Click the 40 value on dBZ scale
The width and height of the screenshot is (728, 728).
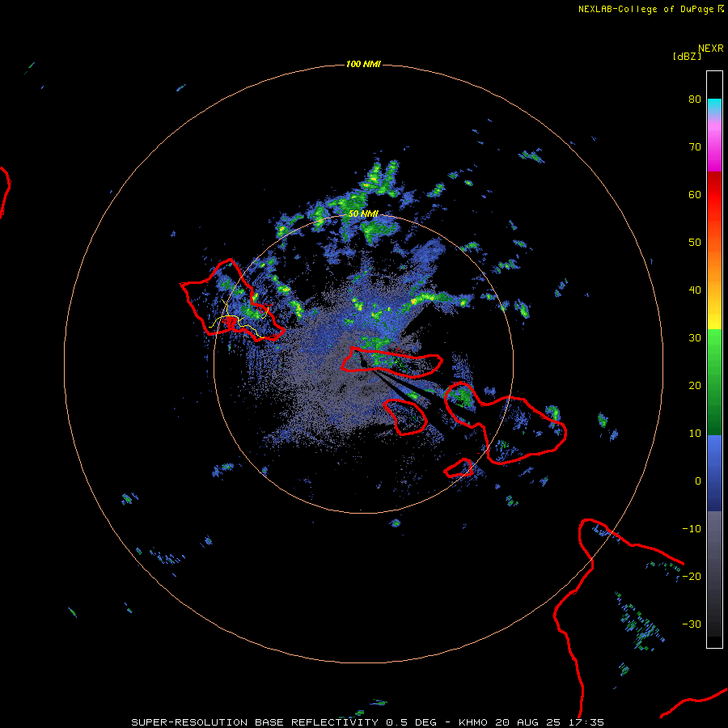(695, 290)
